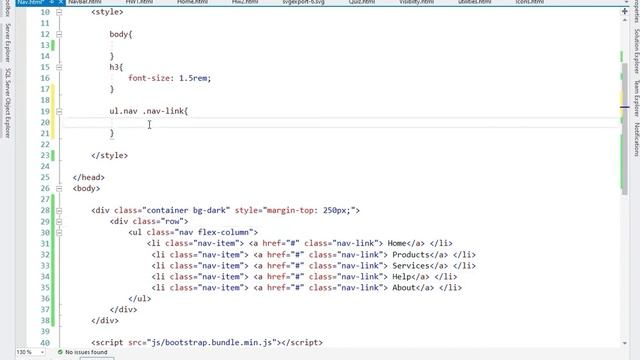Place cursor in empty line 20

click(x=341, y=122)
